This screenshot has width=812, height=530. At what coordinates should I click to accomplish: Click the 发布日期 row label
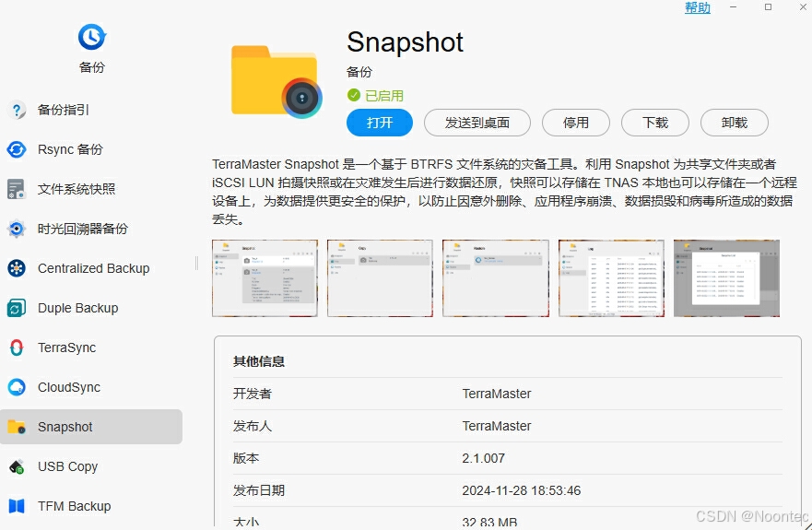[x=259, y=490]
